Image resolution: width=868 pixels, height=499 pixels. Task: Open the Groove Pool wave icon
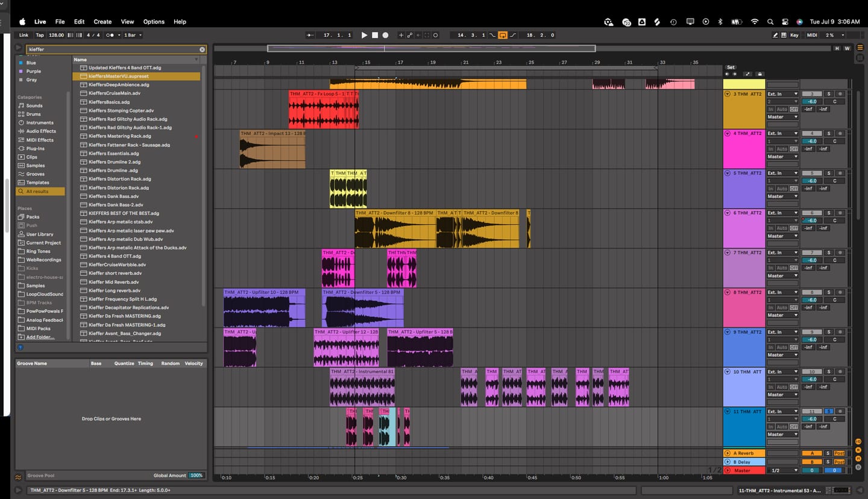click(x=18, y=476)
